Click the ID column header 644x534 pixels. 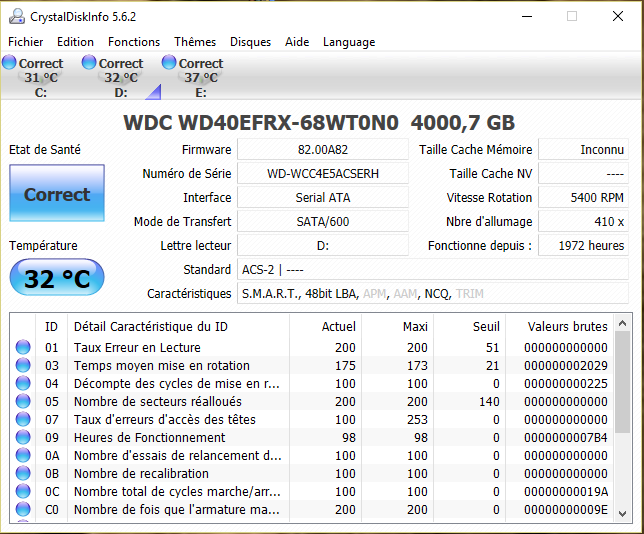click(x=51, y=327)
